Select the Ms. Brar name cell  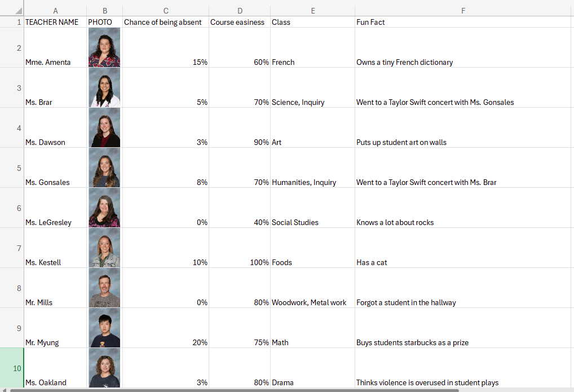point(55,87)
